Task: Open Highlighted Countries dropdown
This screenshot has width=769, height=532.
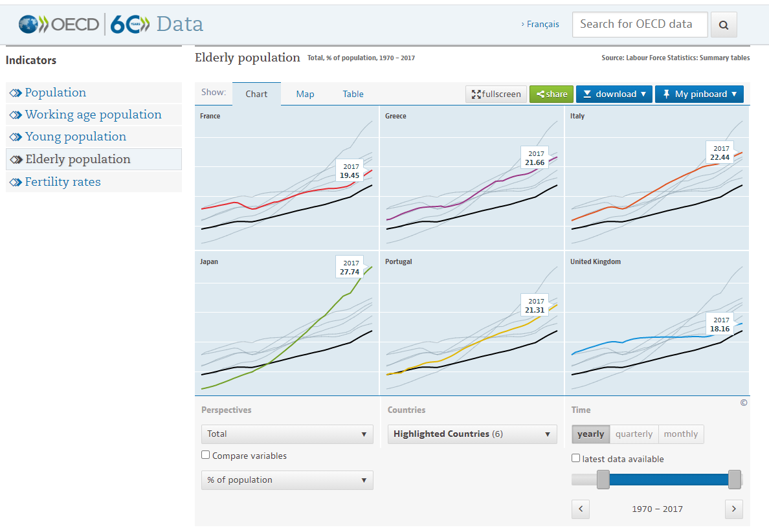Action: (473, 434)
